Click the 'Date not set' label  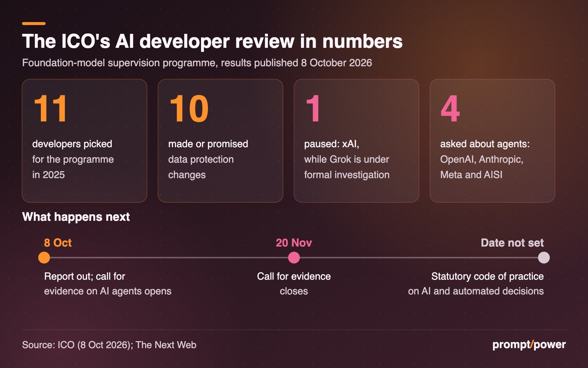click(512, 243)
